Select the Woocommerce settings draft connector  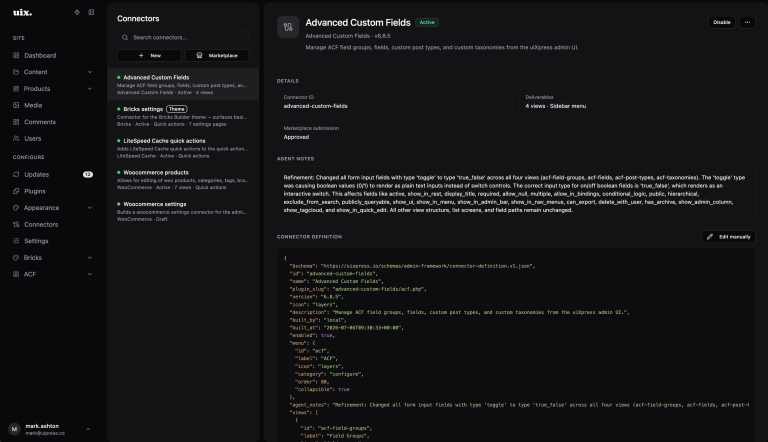[x=183, y=211]
